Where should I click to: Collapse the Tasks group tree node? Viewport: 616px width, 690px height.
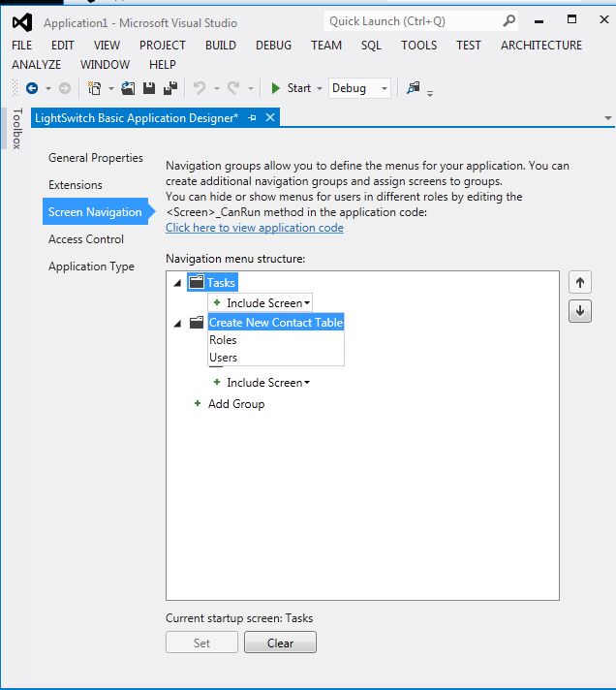[x=177, y=283]
